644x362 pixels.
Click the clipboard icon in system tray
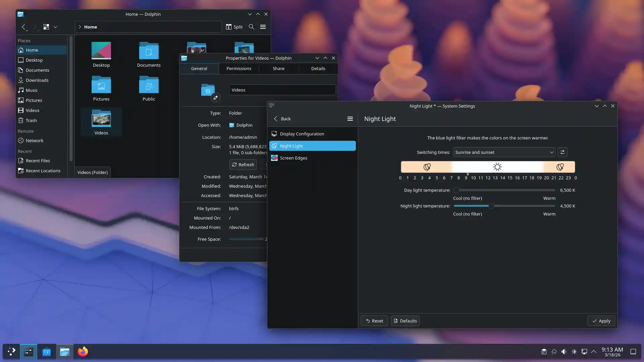pyautogui.click(x=544, y=352)
